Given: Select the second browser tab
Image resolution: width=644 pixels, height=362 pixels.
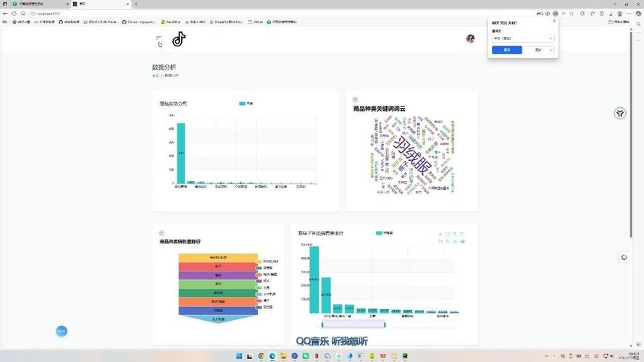Looking at the screenshot, I should (x=101, y=4).
